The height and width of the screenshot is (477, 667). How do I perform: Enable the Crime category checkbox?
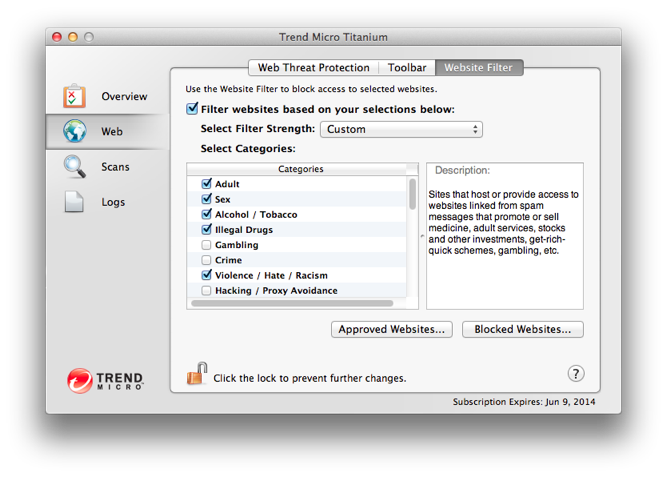pos(206,260)
